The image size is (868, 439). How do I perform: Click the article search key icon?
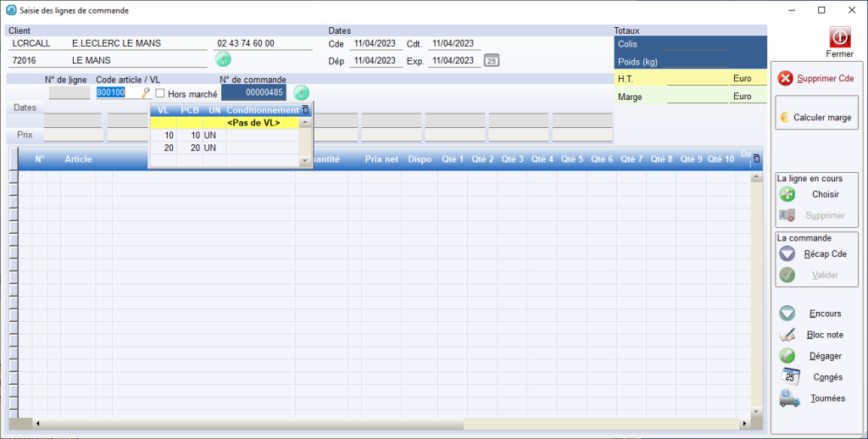click(x=146, y=93)
